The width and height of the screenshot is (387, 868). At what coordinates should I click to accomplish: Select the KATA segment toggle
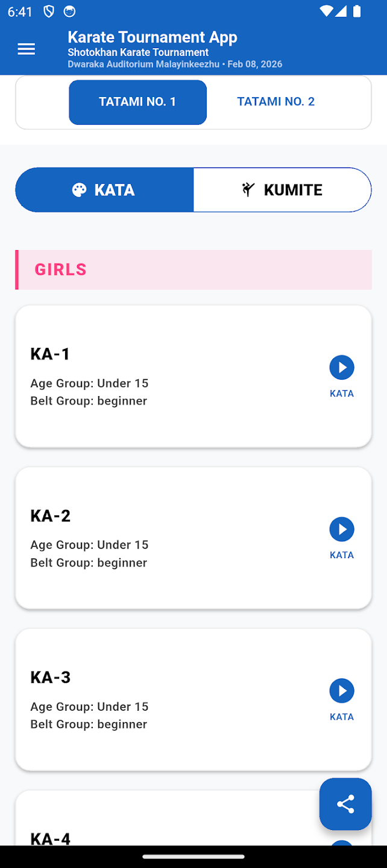click(104, 190)
